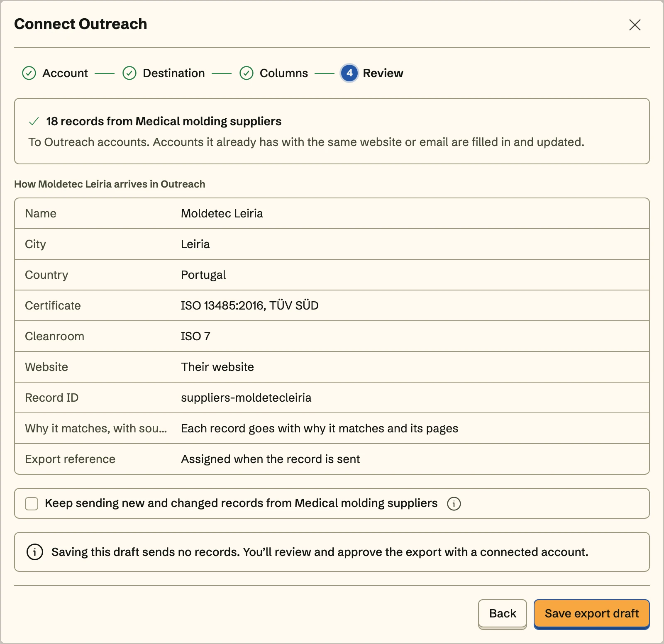
Task: Click the Cleanroom row label
Action: click(54, 336)
